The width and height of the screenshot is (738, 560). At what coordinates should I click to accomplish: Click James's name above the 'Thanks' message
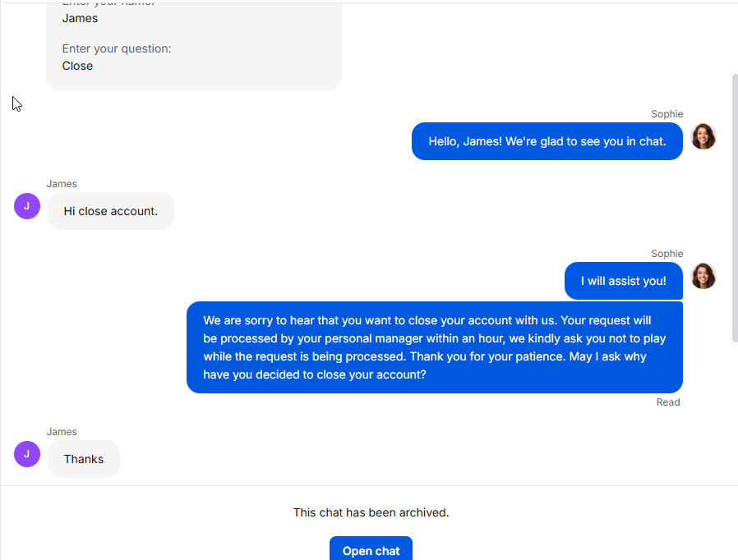(x=62, y=432)
